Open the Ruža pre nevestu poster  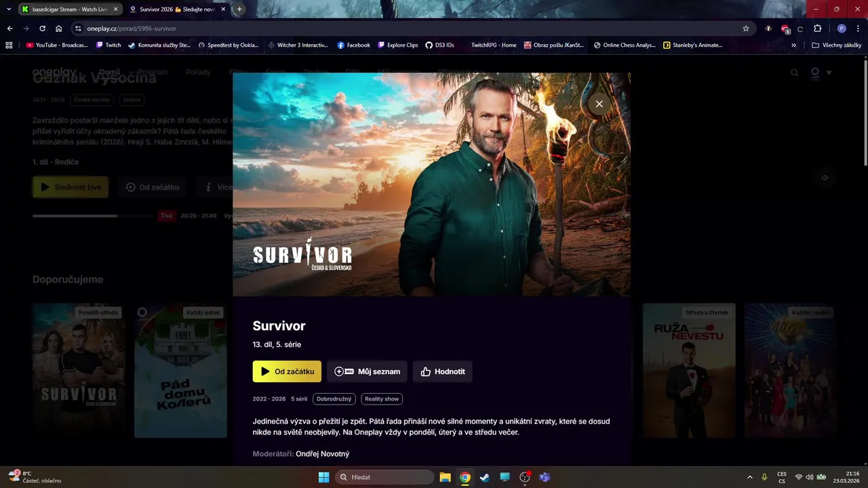tap(689, 370)
